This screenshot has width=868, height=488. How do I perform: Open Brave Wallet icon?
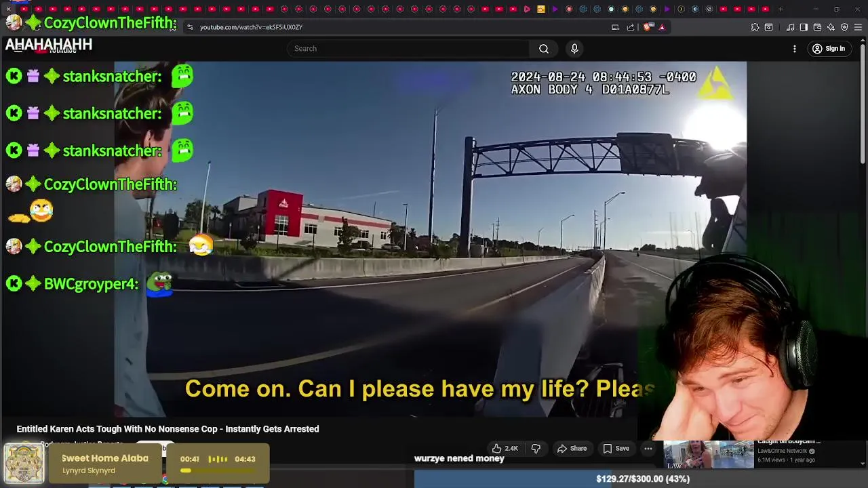click(x=817, y=27)
